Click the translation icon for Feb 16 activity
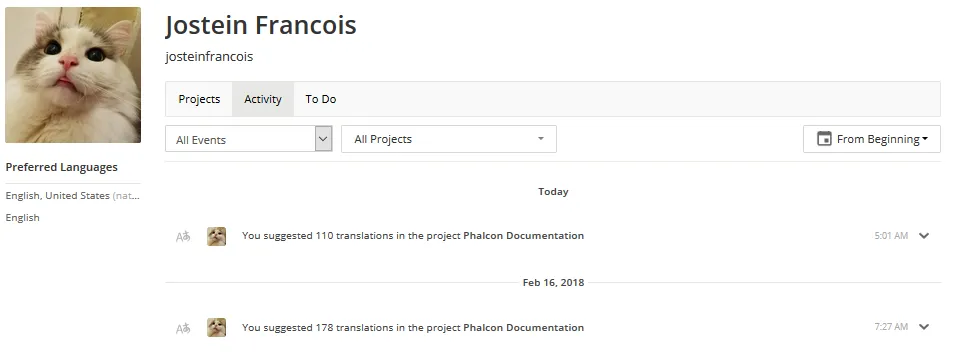 pyautogui.click(x=183, y=329)
